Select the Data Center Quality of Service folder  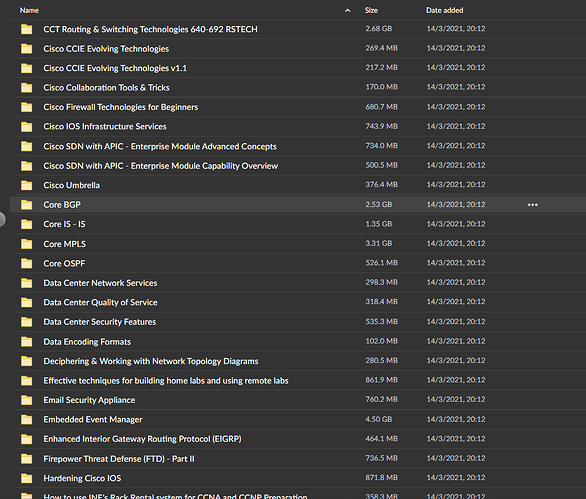[x=100, y=302]
